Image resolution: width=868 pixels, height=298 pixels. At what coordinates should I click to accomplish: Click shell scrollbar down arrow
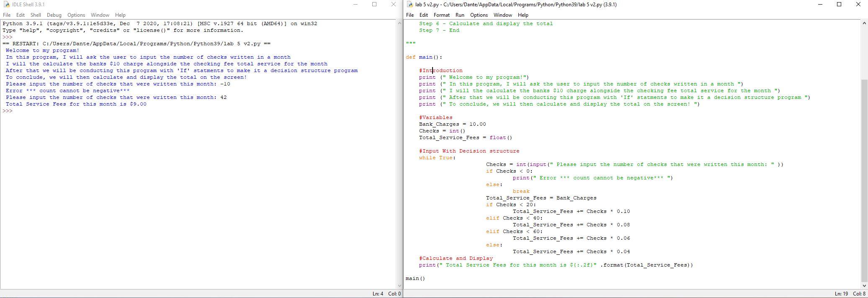(399, 285)
